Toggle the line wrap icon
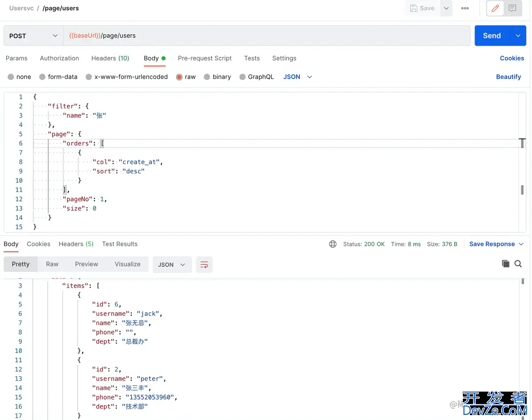 (x=204, y=264)
